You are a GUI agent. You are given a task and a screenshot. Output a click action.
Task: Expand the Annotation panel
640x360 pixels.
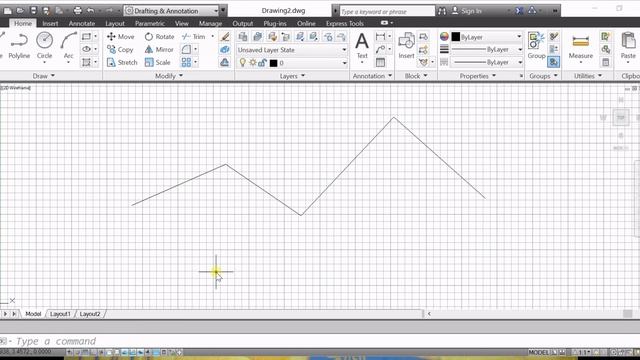click(372, 76)
